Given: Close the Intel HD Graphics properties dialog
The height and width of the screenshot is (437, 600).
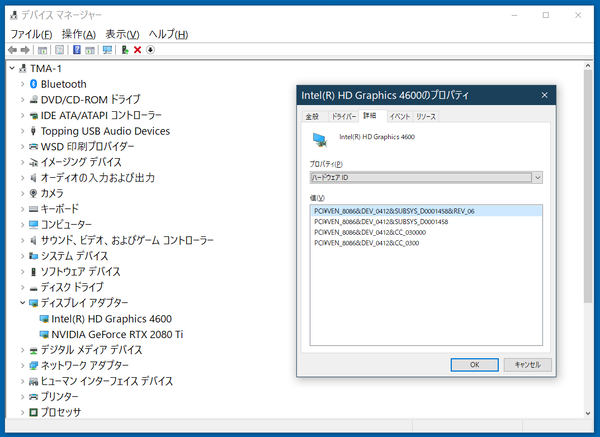Looking at the screenshot, I should click(x=545, y=95).
